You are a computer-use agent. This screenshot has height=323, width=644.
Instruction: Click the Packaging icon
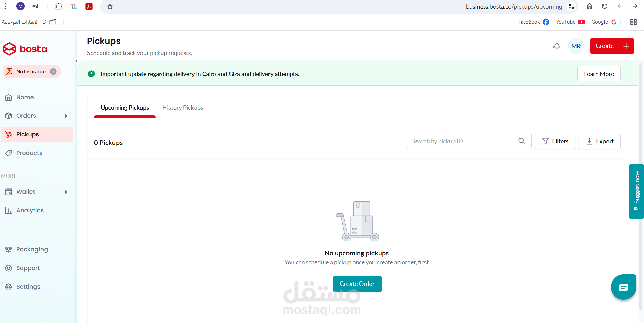(x=9, y=250)
